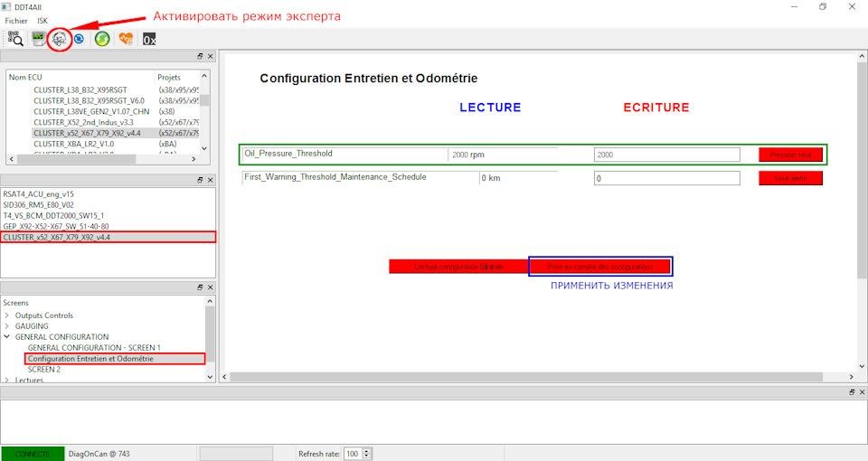Click red write button for First_Warning_Threshold row

pyautogui.click(x=790, y=178)
